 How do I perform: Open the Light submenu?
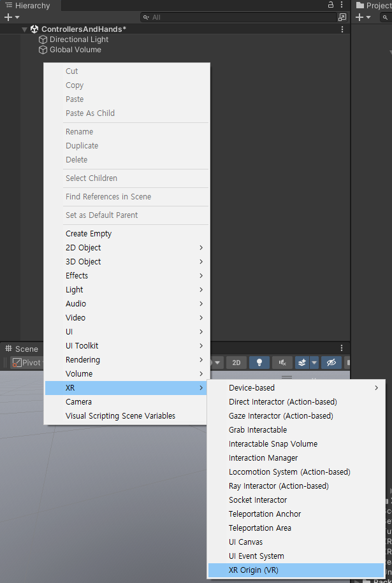click(126, 290)
